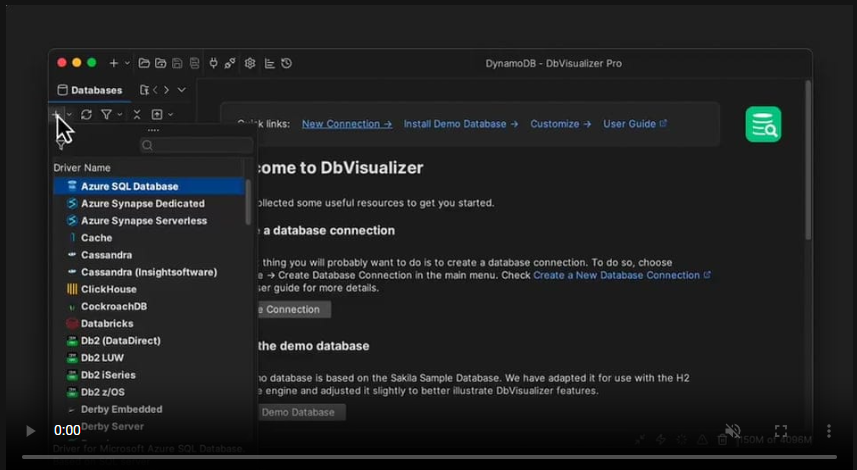
Task: Switch to the Databases tab
Action: 90,90
